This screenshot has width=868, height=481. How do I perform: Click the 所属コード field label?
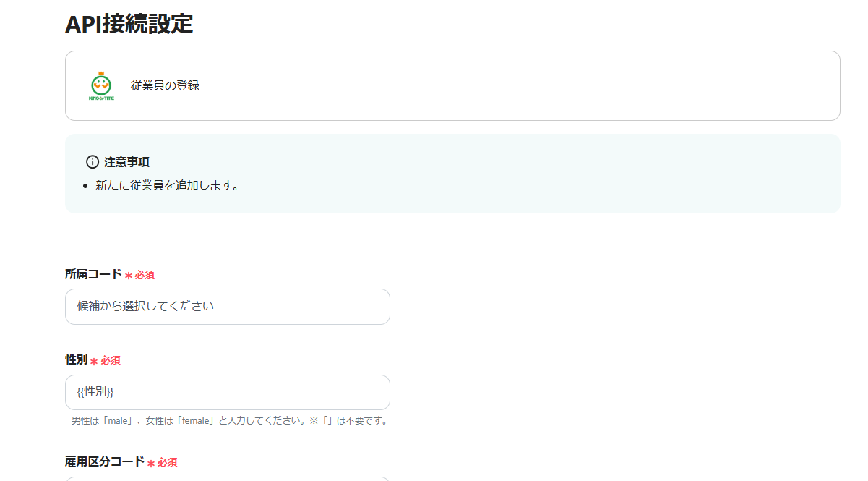[x=93, y=274]
